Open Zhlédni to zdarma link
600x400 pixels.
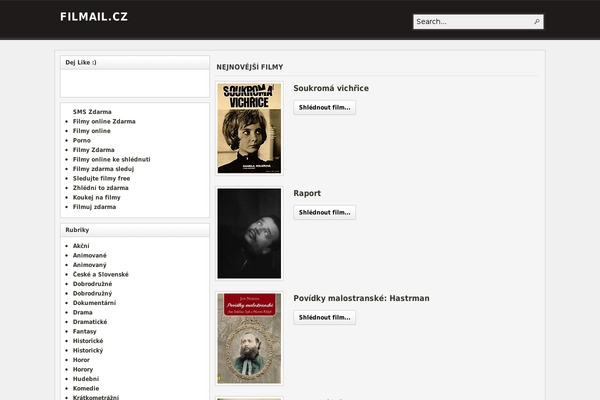coord(101,188)
